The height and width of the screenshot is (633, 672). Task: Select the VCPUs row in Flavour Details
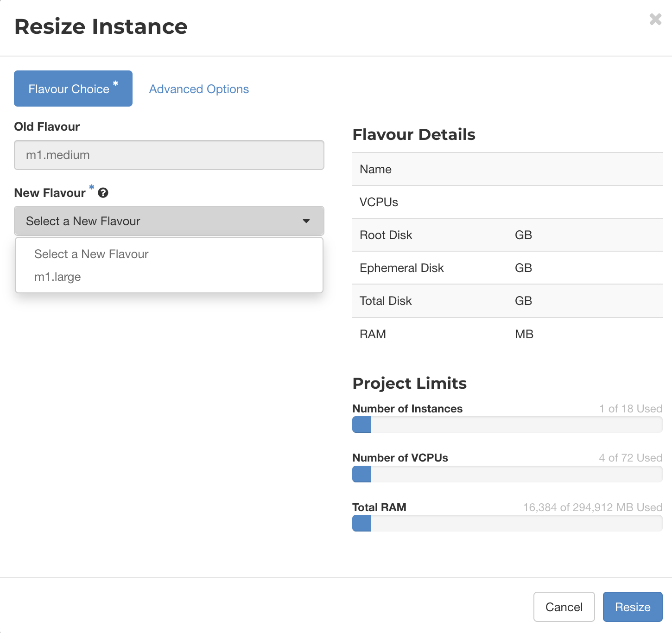[507, 202]
